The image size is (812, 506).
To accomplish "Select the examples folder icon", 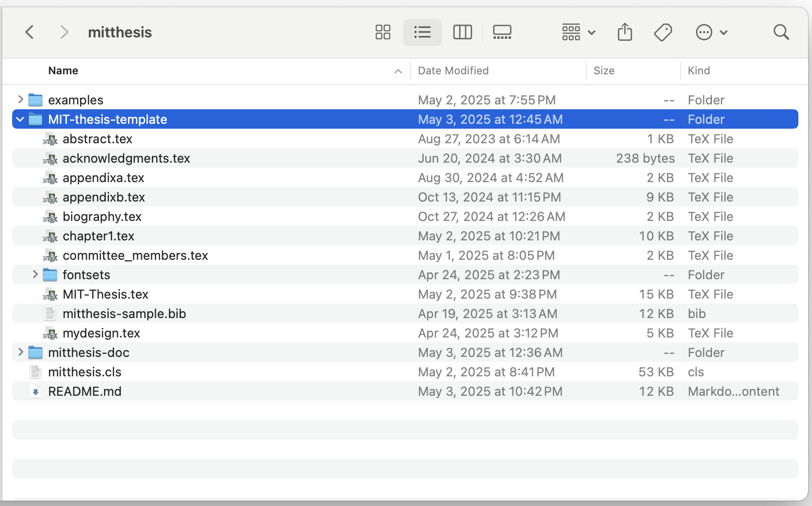I will (x=35, y=100).
